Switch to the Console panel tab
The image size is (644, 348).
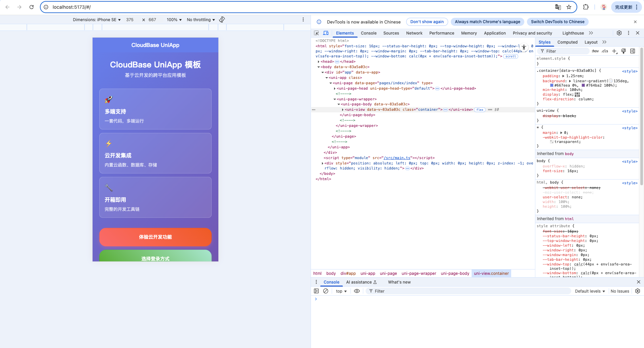pos(369,33)
